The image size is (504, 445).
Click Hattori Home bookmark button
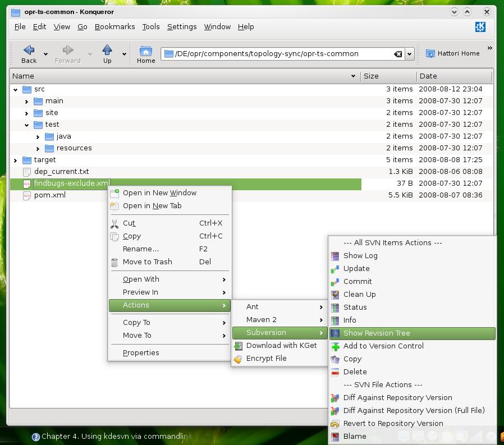pos(452,53)
